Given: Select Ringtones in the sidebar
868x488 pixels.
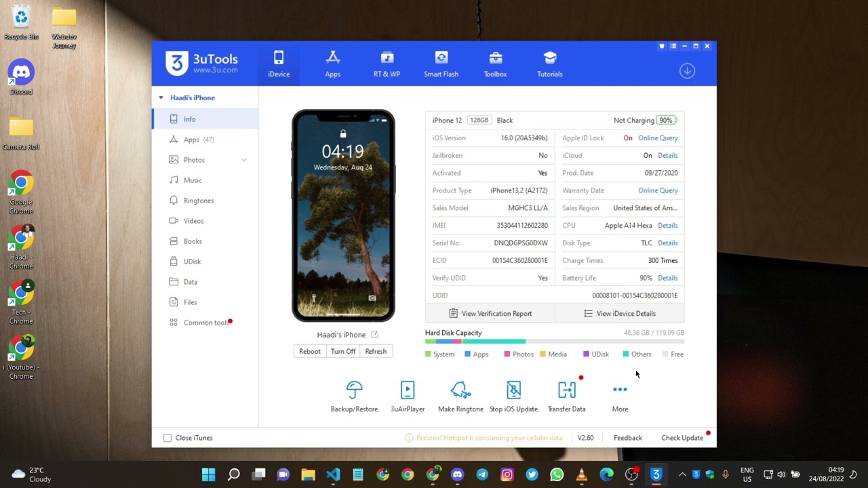Looking at the screenshot, I should 205,201.
